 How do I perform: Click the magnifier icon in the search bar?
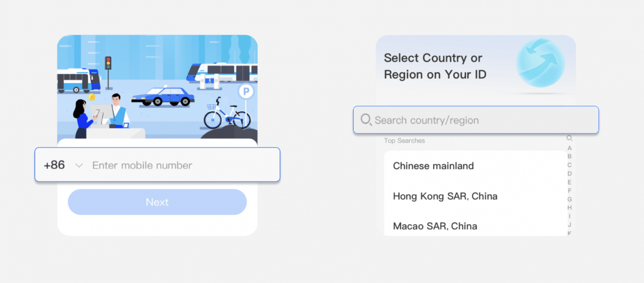pyautogui.click(x=366, y=120)
